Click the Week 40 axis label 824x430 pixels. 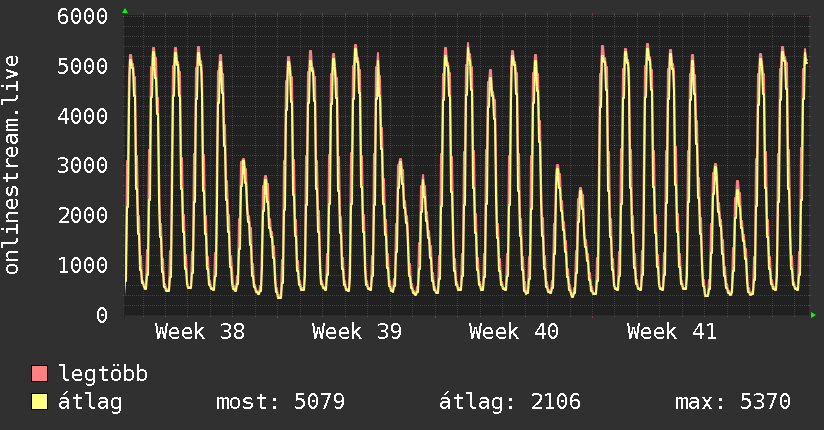[514, 332]
